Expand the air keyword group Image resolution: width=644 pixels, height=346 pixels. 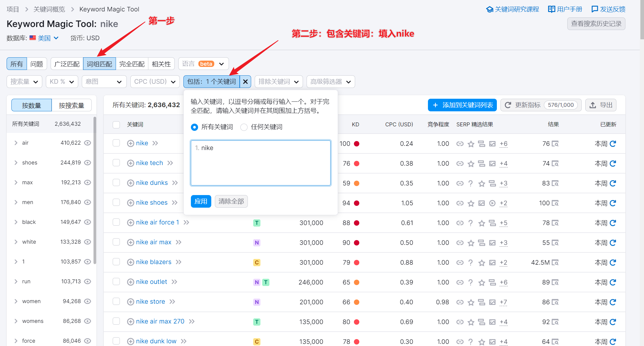point(16,143)
